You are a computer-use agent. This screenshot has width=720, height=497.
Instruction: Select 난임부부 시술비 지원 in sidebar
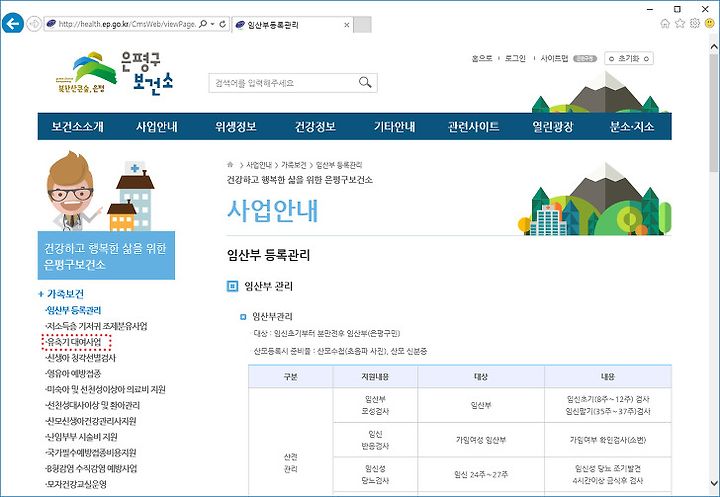pos(81,437)
